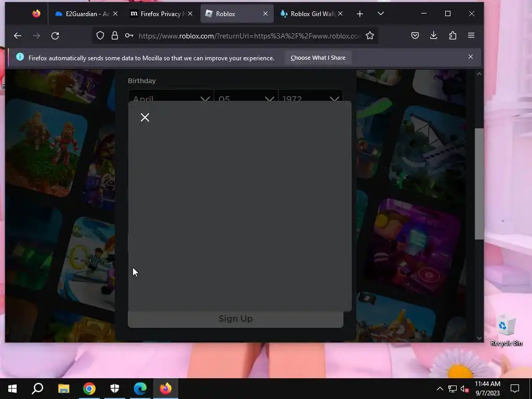Screen dimensions: 532x399
Task: Show hidden system tray icons
Action: 440,389
